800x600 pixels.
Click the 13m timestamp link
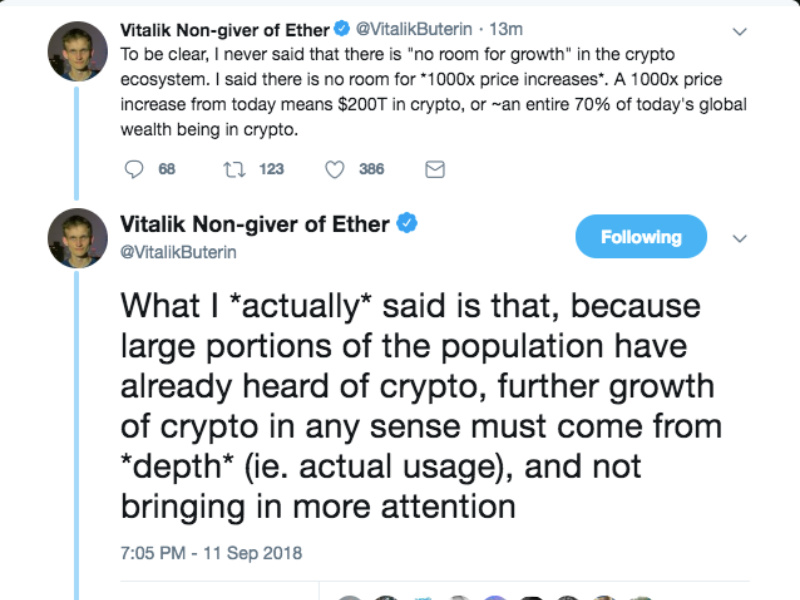point(506,29)
